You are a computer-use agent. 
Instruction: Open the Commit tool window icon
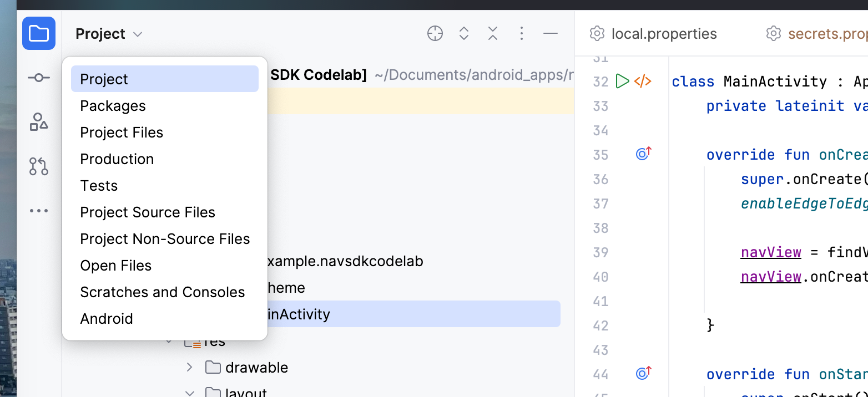39,78
